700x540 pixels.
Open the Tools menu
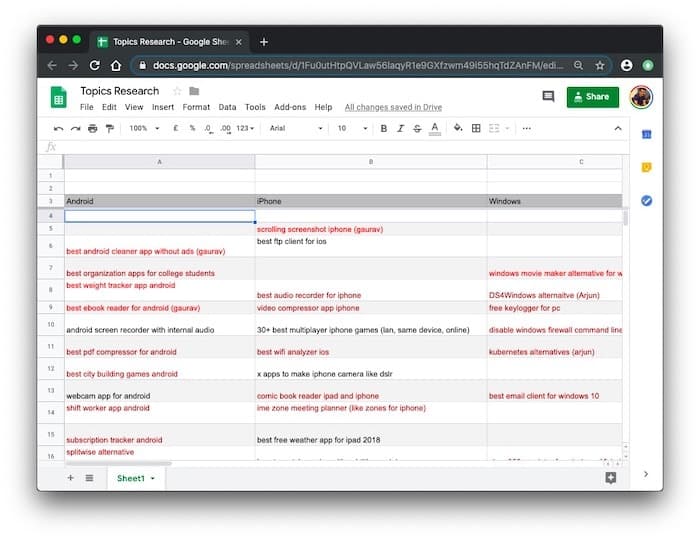click(x=255, y=107)
